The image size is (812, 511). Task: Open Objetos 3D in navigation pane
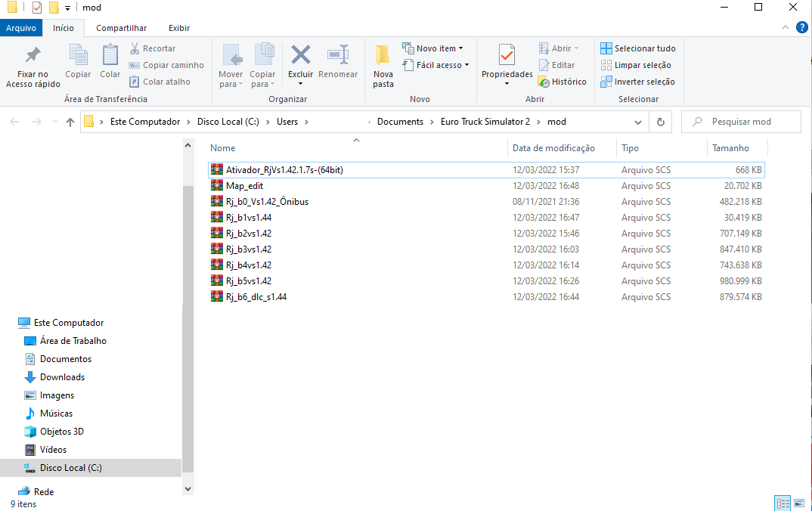click(62, 432)
